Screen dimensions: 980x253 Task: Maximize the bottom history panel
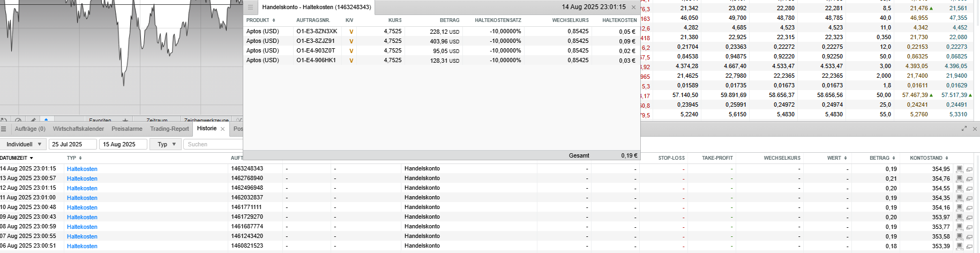click(x=964, y=129)
